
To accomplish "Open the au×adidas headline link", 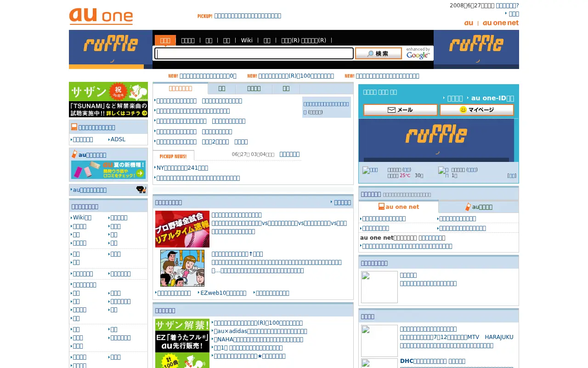I will [x=260, y=331].
